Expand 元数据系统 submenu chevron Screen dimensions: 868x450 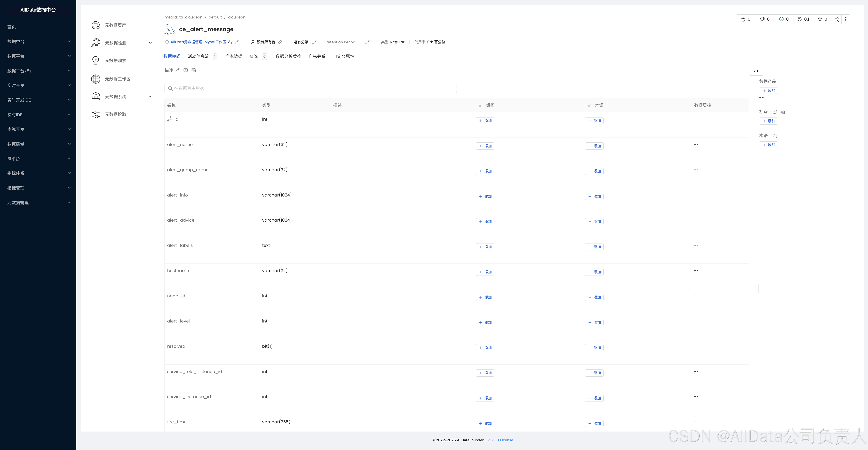coord(150,97)
